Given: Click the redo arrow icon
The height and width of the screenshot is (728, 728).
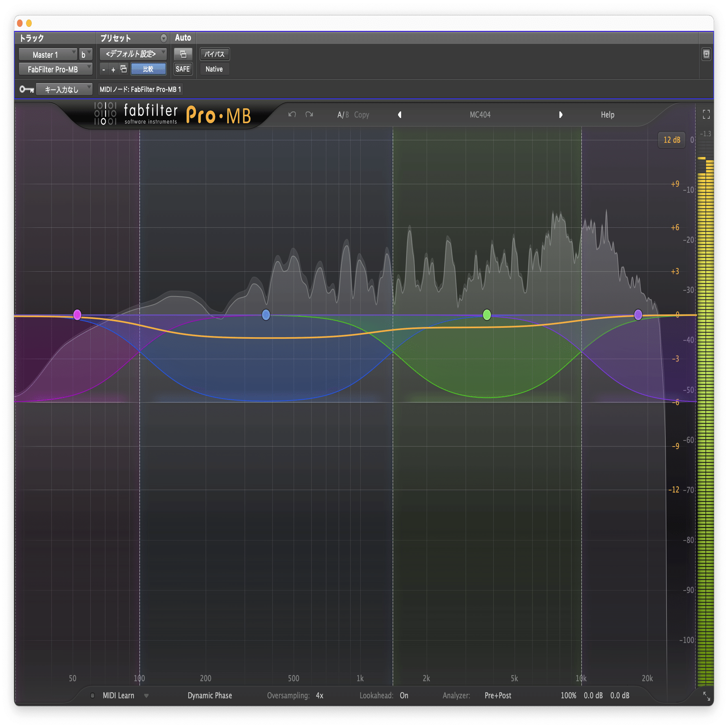Looking at the screenshot, I should tap(310, 115).
